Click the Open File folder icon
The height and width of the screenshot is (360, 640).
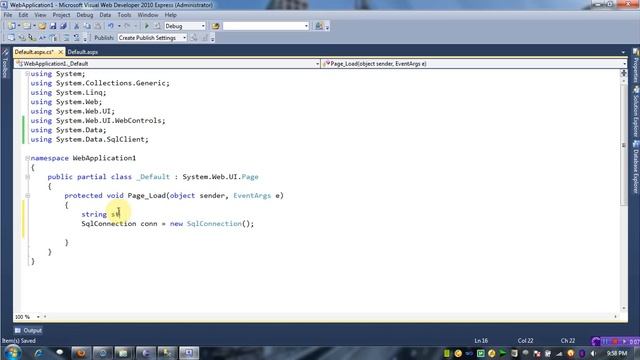click(x=42, y=26)
